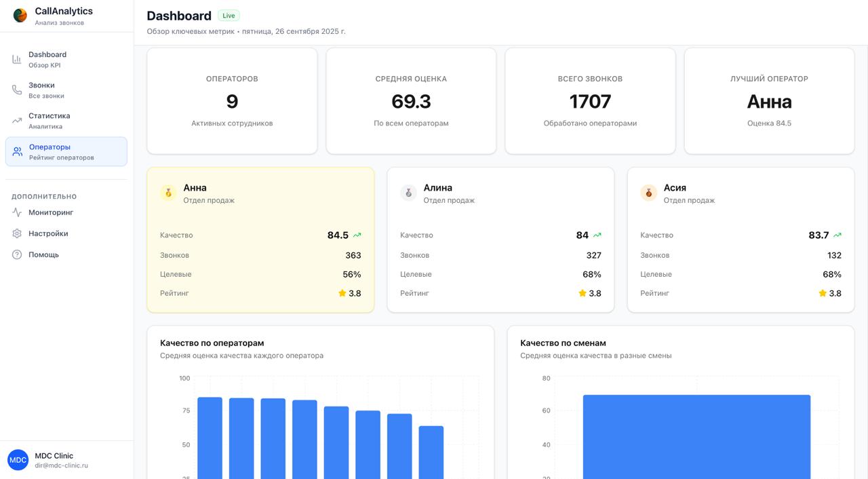
Task: Click the MDC avatar in the sidebar footer
Action: [x=18, y=460]
